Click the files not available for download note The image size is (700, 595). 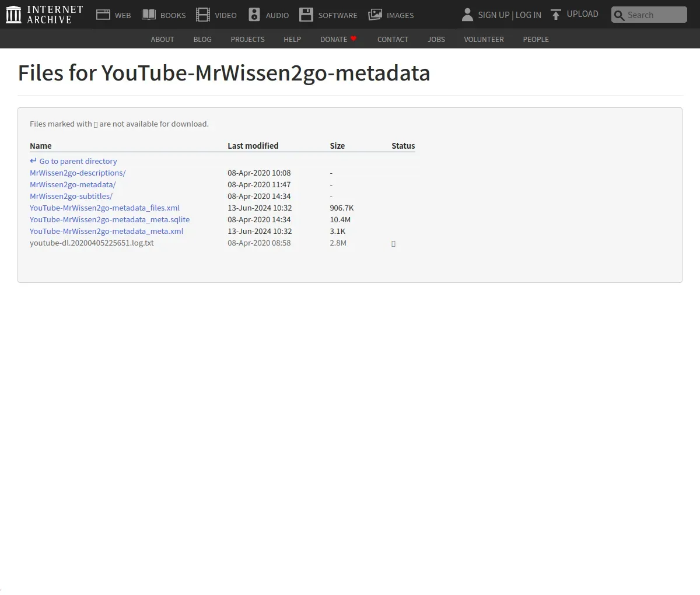(119, 124)
